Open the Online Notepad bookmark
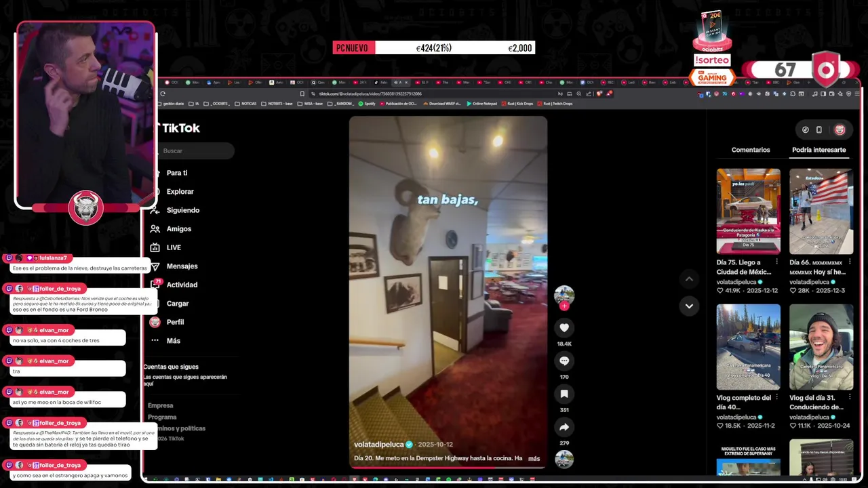The width and height of the screenshot is (868, 488). tap(481, 104)
